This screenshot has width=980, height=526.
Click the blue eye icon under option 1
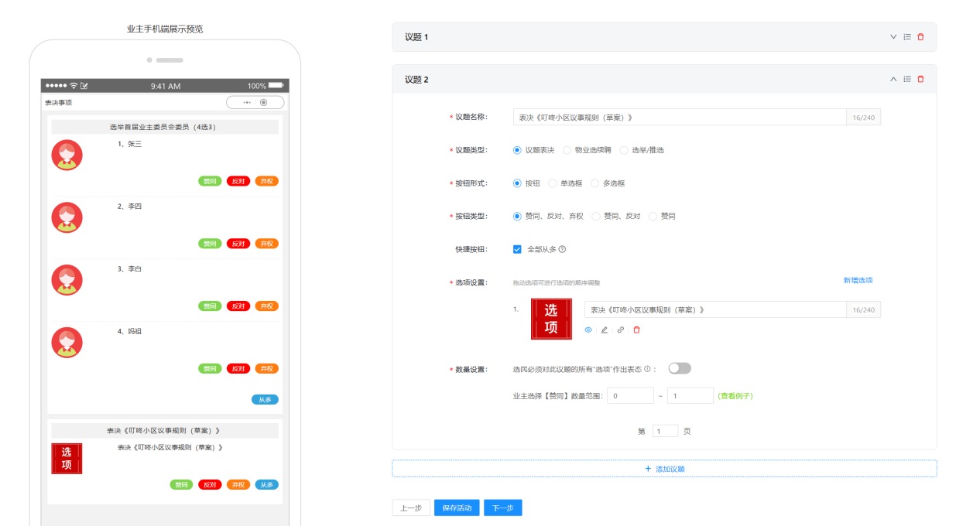click(x=588, y=330)
